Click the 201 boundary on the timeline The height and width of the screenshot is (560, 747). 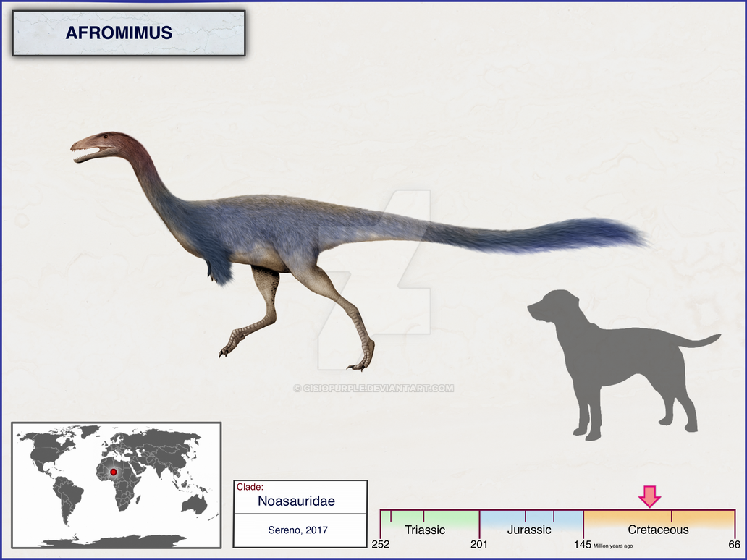tap(479, 544)
